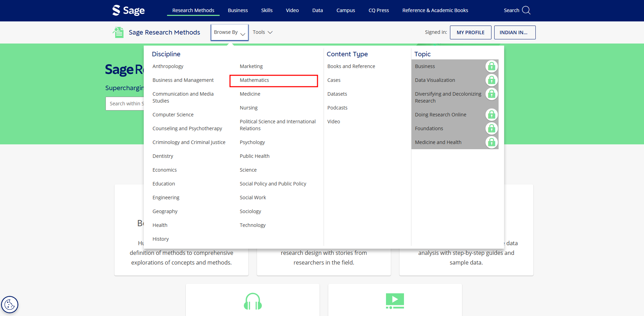Image resolution: width=644 pixels, height=316 pixels.
Task: Select CQ Press in the top menu
Action: pos(378,10)
